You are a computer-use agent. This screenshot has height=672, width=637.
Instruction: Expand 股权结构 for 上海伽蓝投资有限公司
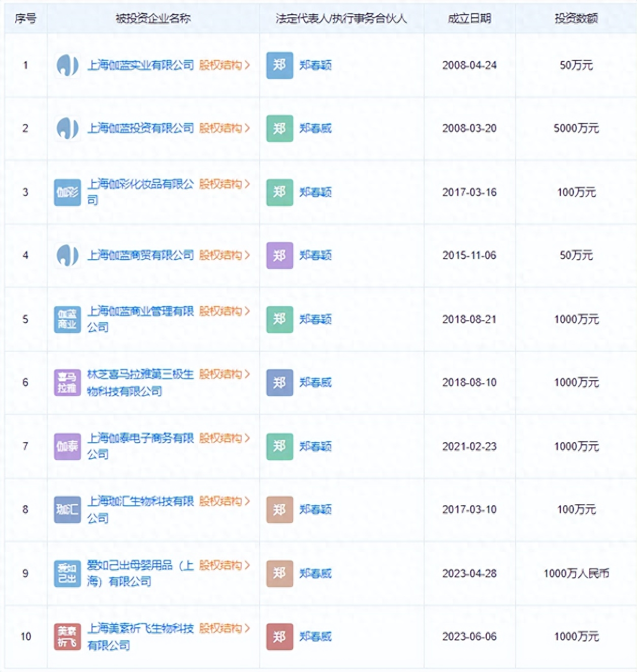[224, 128]
